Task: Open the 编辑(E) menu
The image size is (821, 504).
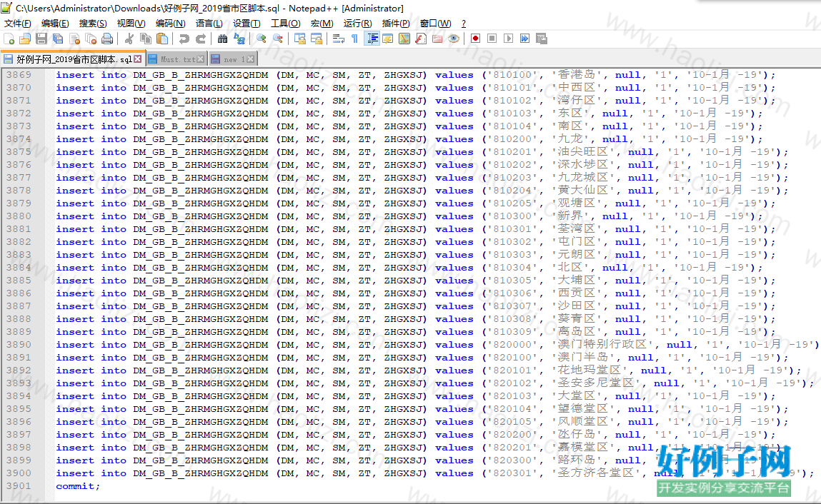Action: point(55,24)
